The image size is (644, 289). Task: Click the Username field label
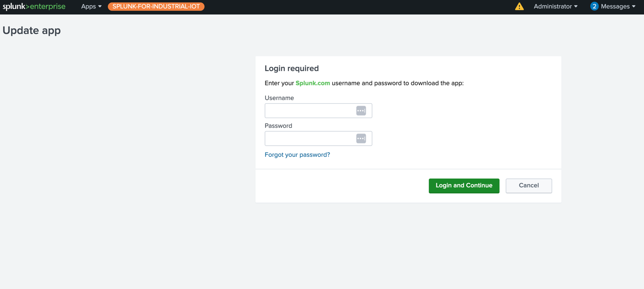click(x=279, y=98)
